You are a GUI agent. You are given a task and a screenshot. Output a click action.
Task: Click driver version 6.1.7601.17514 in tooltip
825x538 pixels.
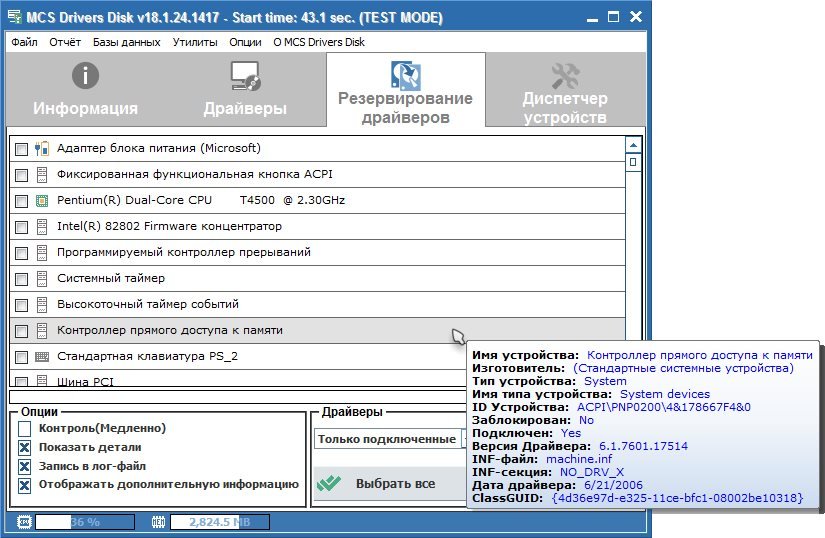click(x=643, y=446)
